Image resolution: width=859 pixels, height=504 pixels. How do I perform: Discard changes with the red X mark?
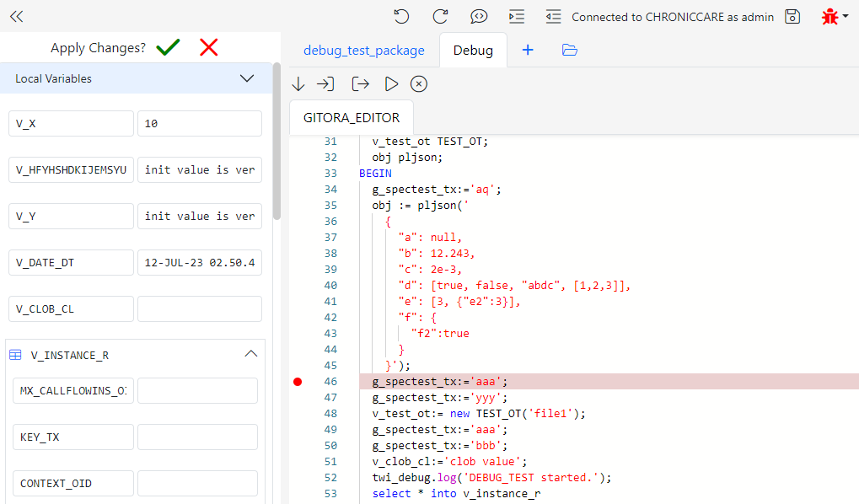208,47
